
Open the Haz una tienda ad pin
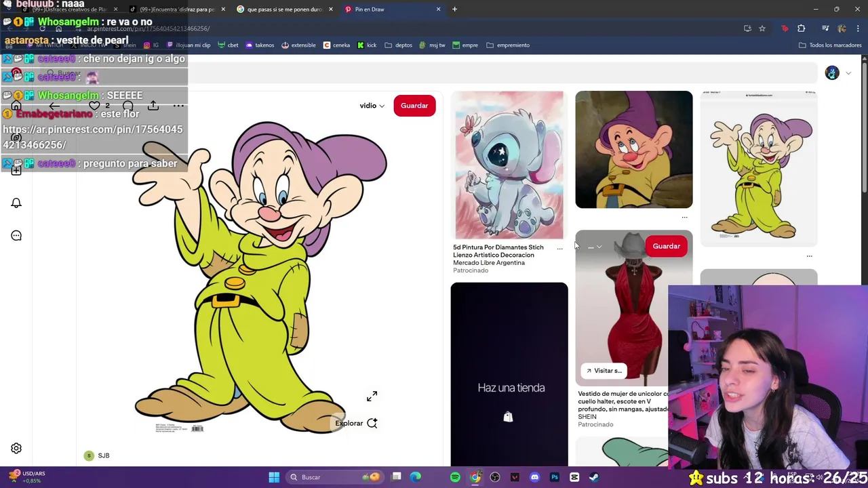click(509, 374)
